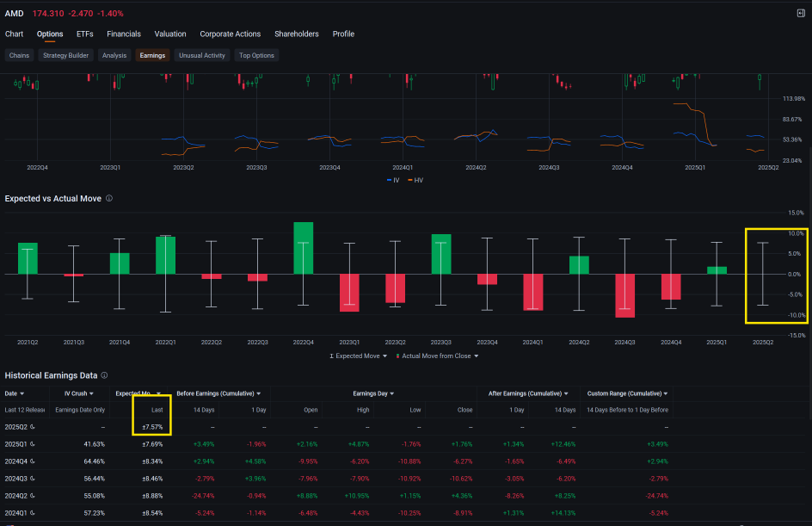
Task: Click the moon icon beside 2025Q1
Action: click(32, 444)
